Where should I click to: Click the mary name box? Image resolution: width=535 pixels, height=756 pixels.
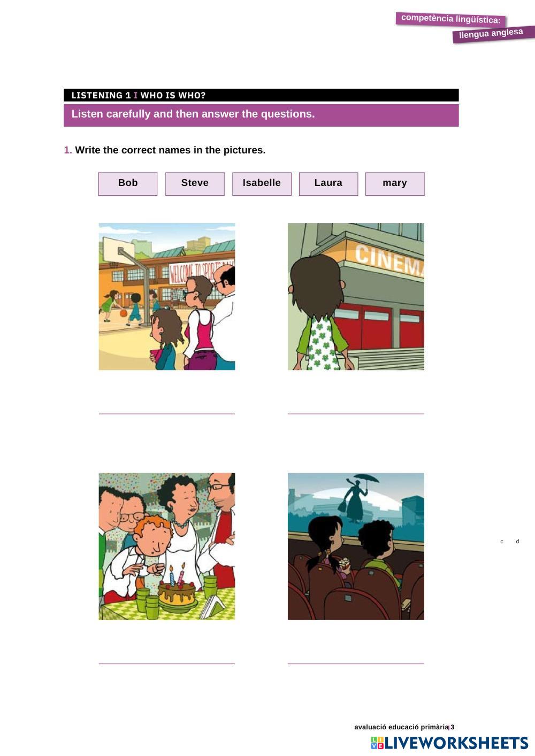click(395, 183)
